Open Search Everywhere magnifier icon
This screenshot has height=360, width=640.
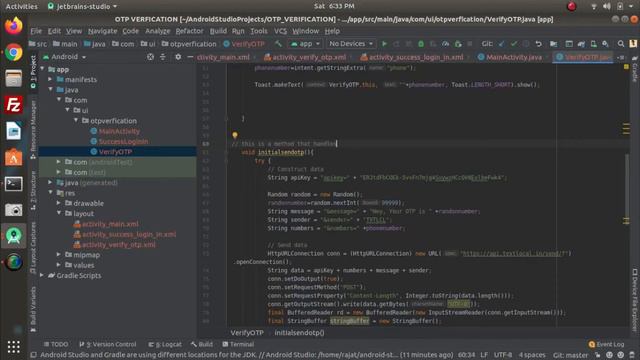click(621, 44)
